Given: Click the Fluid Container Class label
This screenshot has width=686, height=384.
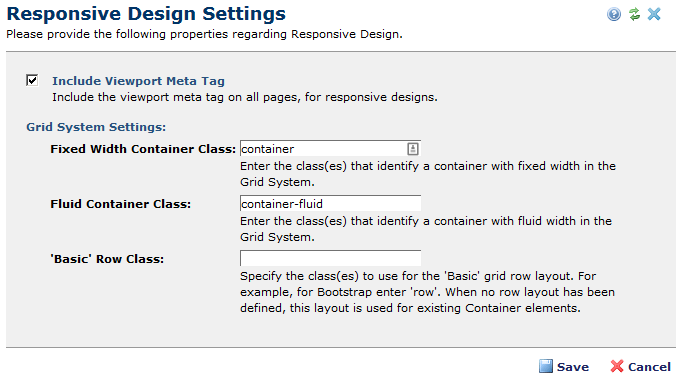Looking at the screenshot, I should click(x=121, y=204).
